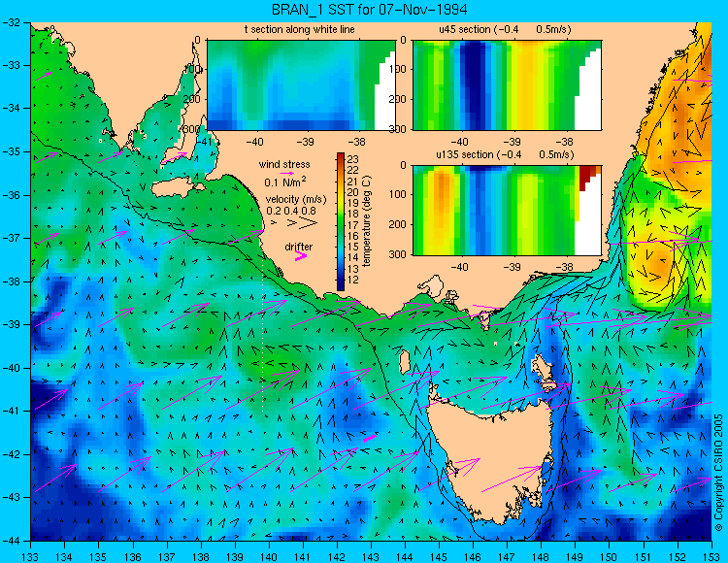Open the t section along white line plot
This screenshot has width=728, height=563.
coord(301,85)
